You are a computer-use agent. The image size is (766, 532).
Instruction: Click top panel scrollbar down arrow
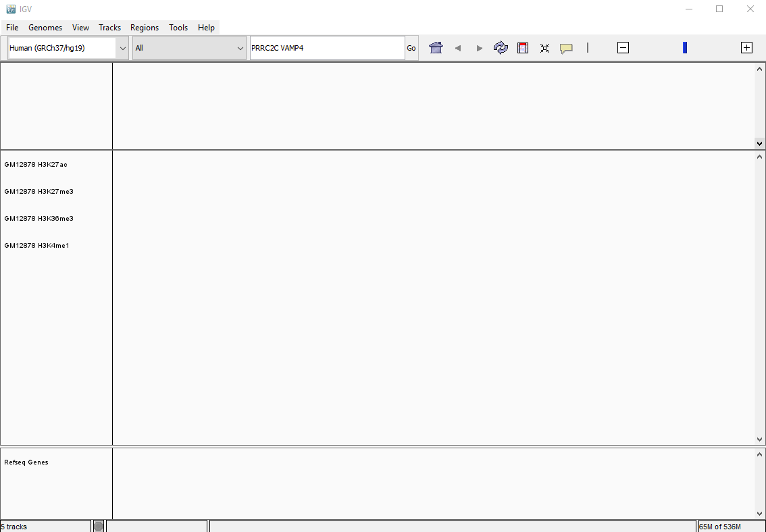coord(759,143)
